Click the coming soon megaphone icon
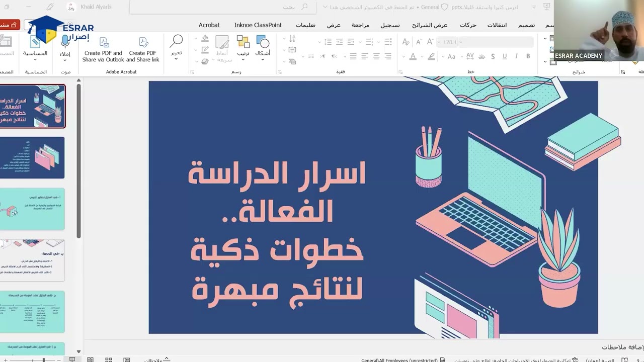 [x=50, y=7]
